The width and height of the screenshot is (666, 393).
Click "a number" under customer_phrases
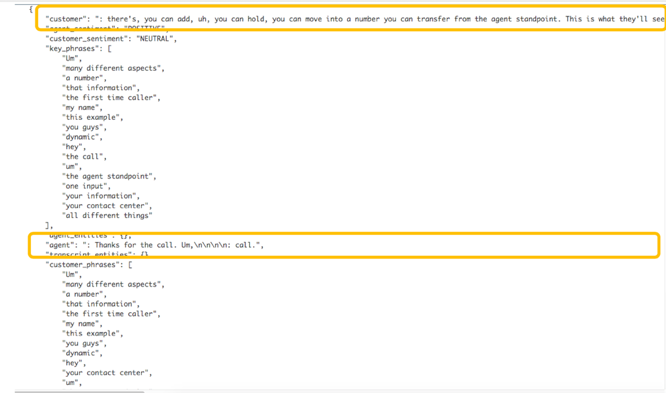84,294
